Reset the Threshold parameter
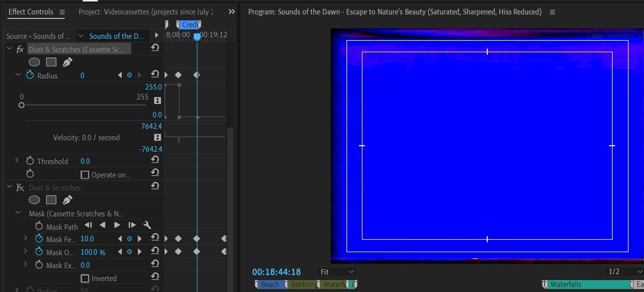Screen dimensions: 644x292 click(x=155, y=160)
